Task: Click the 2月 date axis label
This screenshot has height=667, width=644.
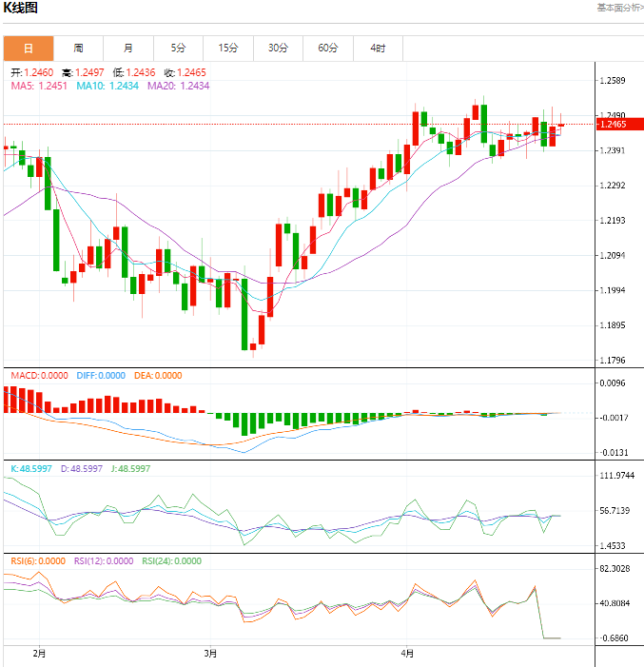Action: tap(39, 654)
